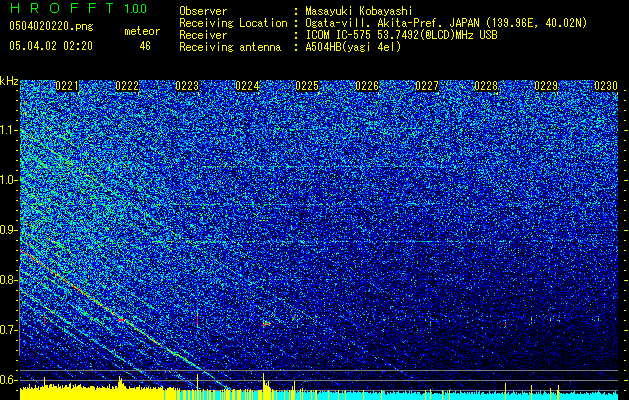This screenshot has height=400, width=629.
Task: Click the "Receiving antenna" field label
Action: [230, 47]
